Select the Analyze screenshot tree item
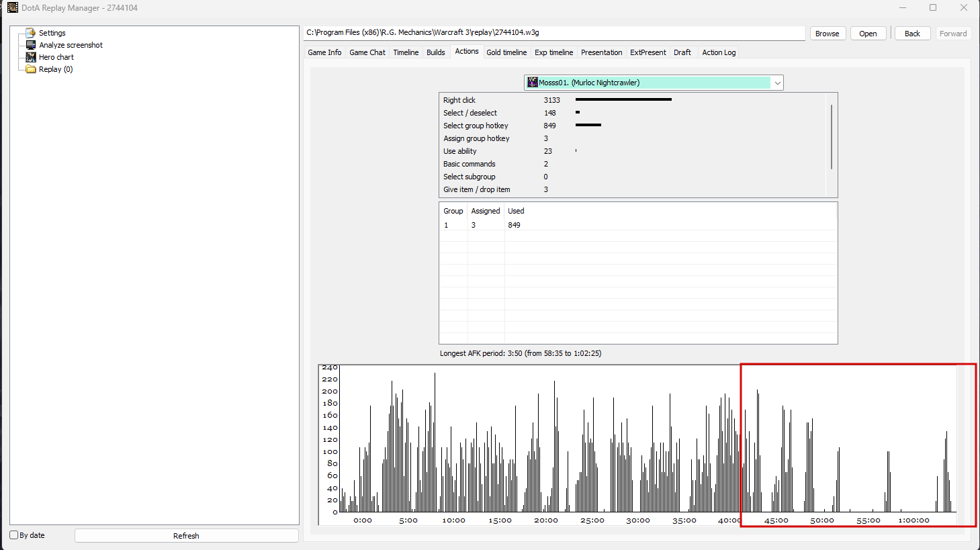Image resolution: width=980 pixels, height=550 pixels. coord(71,45)
